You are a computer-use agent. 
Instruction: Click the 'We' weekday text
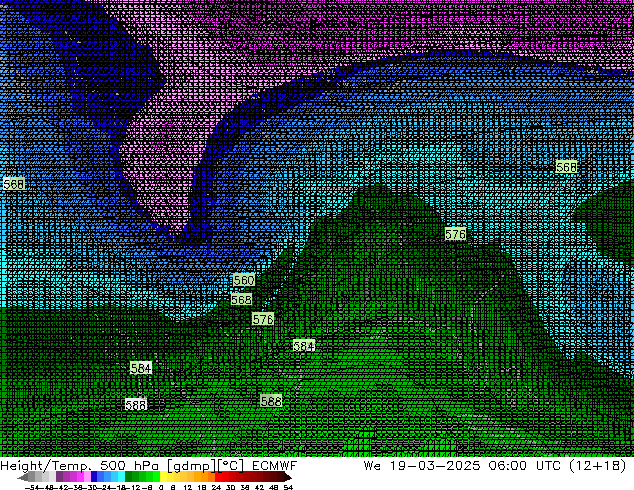coord(372,466)
